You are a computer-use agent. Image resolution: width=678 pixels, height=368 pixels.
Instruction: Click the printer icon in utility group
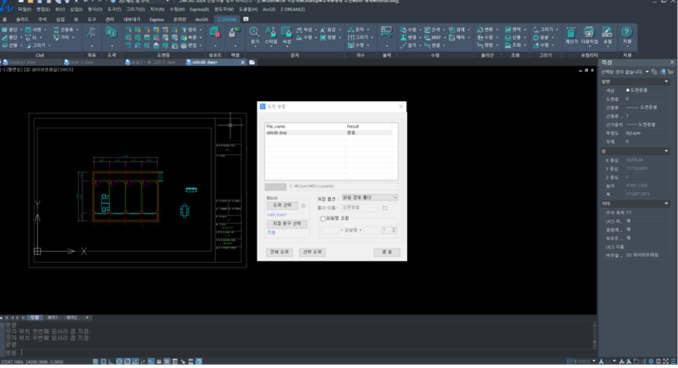click(x=589, y=33)
